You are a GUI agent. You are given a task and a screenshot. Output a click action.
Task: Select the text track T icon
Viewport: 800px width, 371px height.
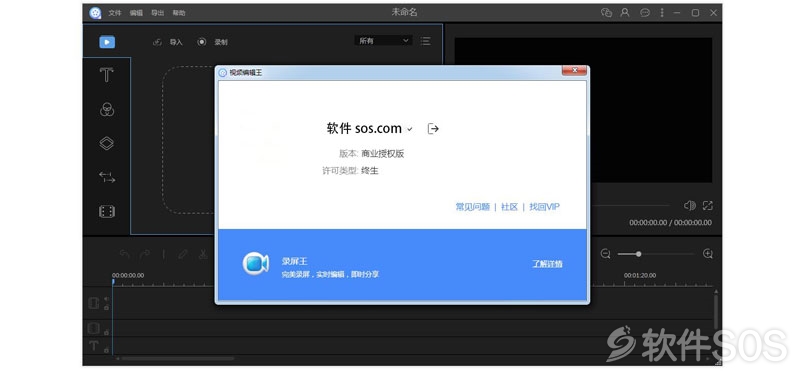[94, 346]
